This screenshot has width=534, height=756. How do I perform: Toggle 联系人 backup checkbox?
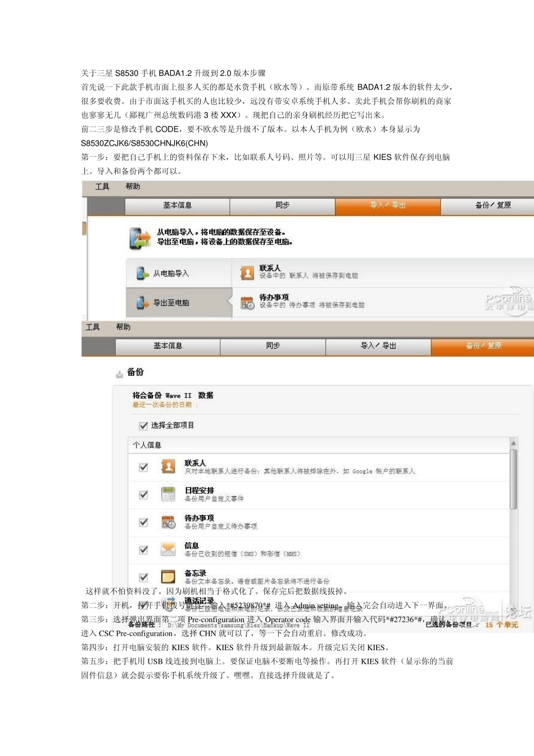coord(143,467)
